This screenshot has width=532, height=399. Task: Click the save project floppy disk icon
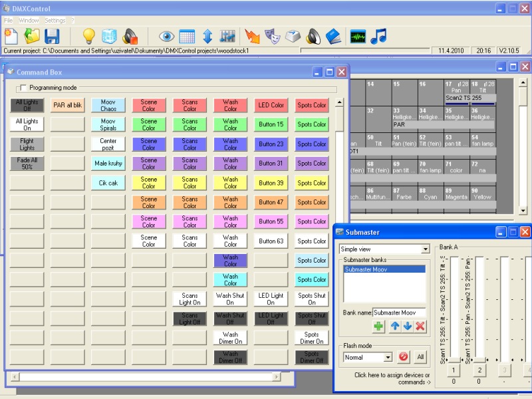click(52, 37)
